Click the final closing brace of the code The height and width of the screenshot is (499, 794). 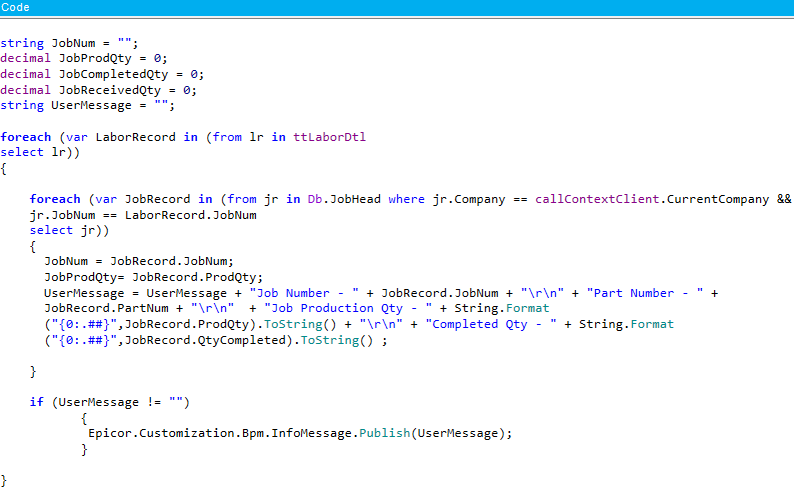[4, 480]
